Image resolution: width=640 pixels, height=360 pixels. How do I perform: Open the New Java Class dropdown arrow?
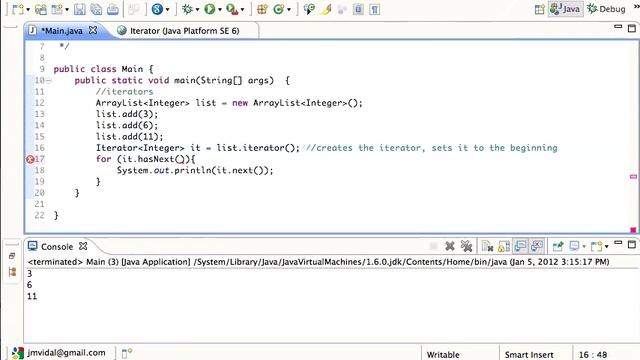[x=289, y=9]
